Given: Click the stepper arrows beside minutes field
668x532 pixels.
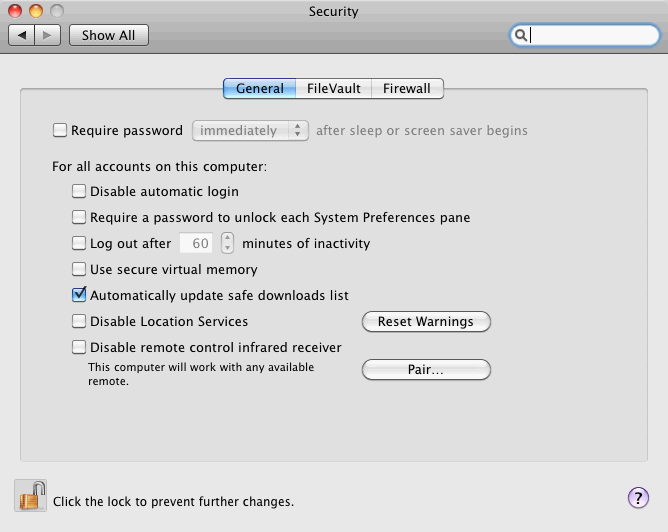Looking at the screenshot, I should pyautogui.click(x=227, y=243).
